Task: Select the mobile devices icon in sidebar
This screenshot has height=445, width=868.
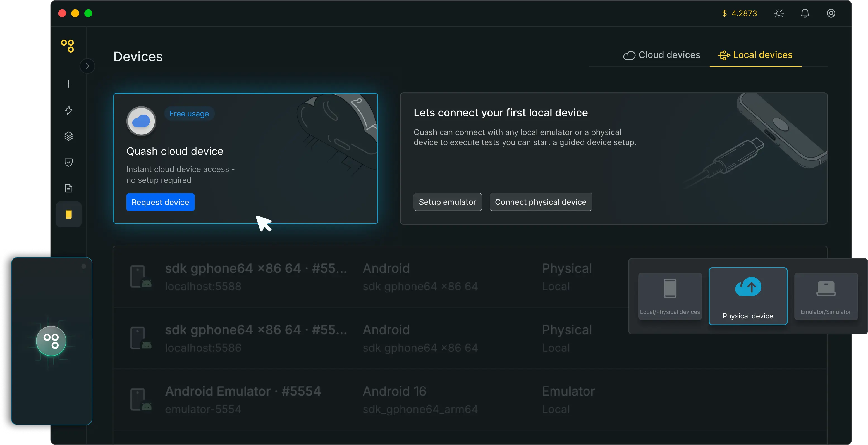Action: click(68, 215)
